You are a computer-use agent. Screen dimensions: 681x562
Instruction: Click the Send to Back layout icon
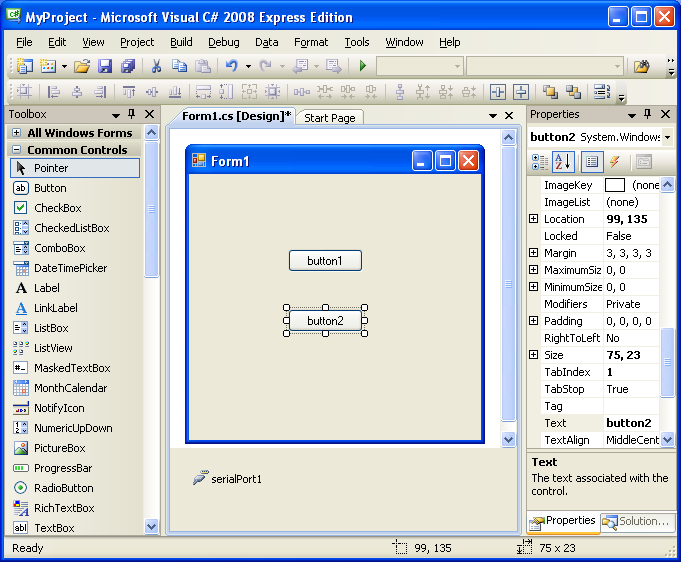[x=573, y=92]
